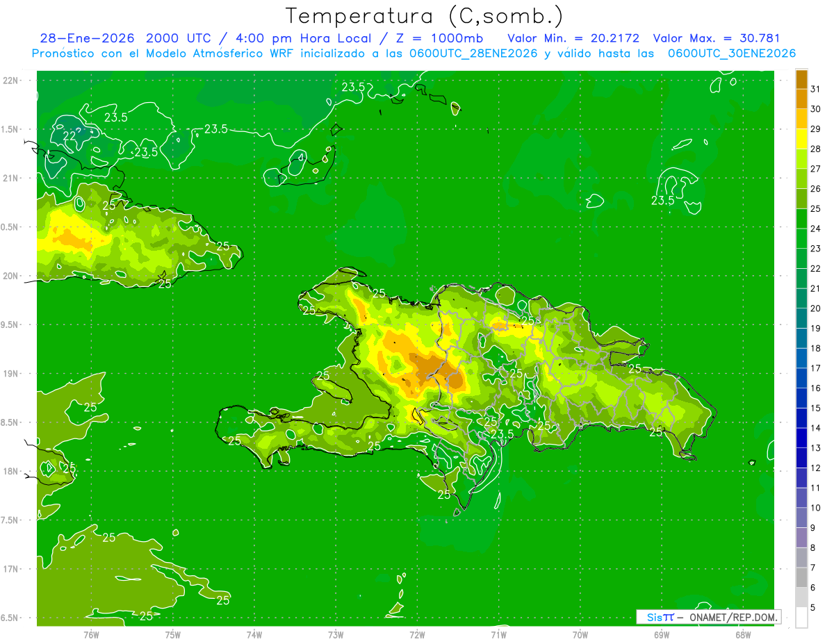
Task: Click the color bar swatch between 6 and 7
Action: coord(801,578)
